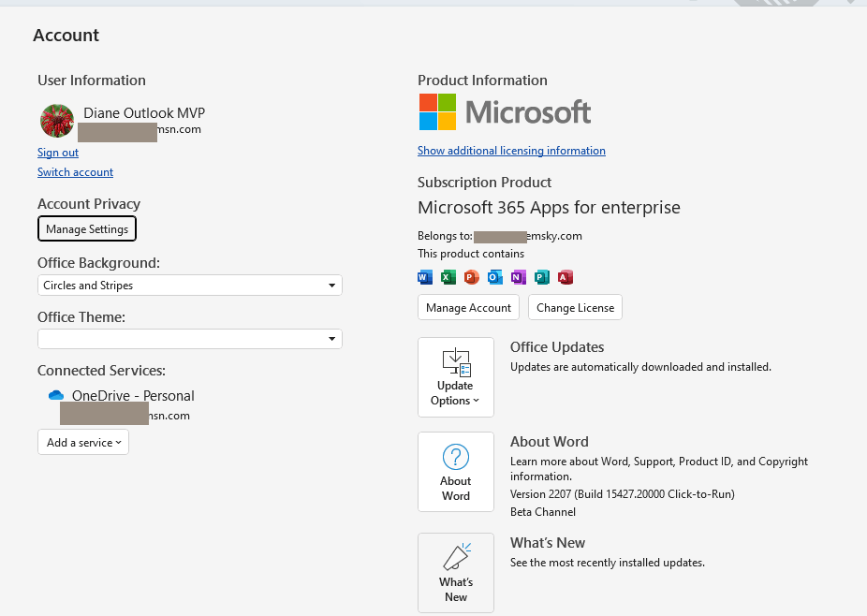This screenshot has width=867, height=616.
Task: Click the Word app icon
Action: (425, 277)
